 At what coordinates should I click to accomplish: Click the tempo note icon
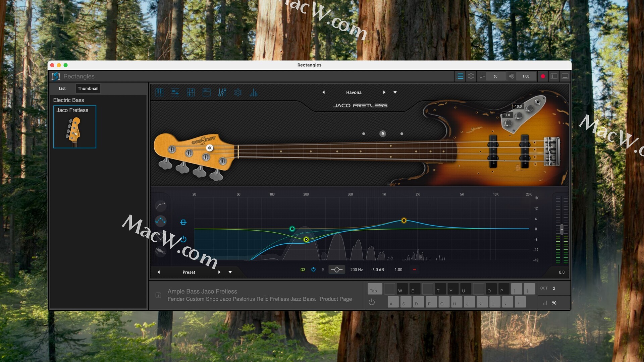tap(482, 76)
